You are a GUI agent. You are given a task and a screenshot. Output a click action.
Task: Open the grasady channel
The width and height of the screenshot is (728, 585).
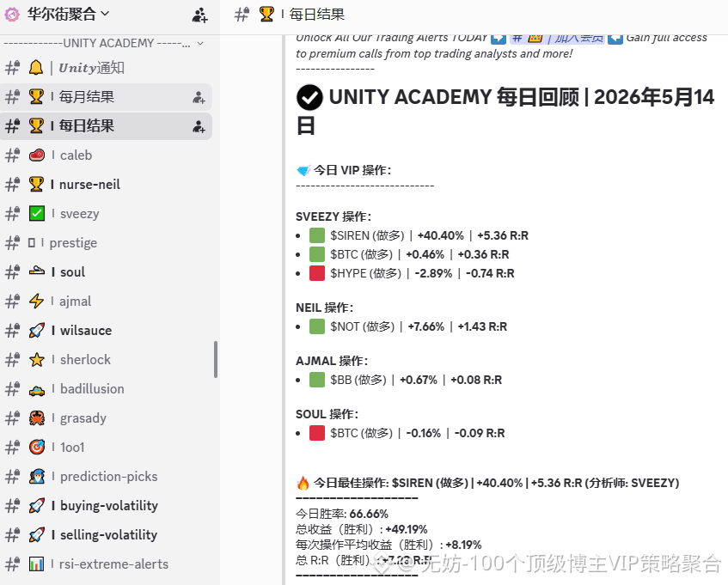point(106,418)
